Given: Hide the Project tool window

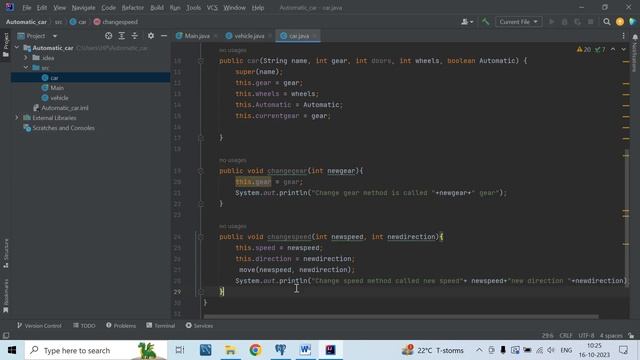Looking at the screenshot, I should (164, 36).
